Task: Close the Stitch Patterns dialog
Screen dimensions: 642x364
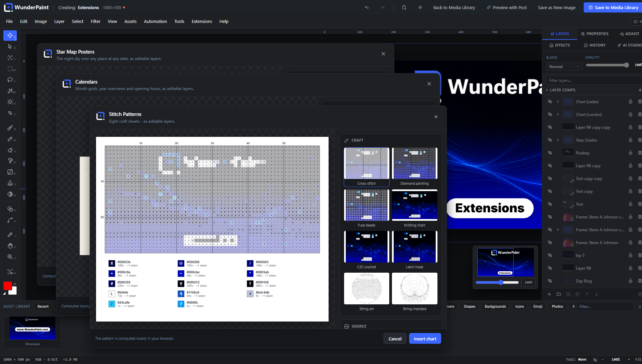Action: tap(436, 117)
